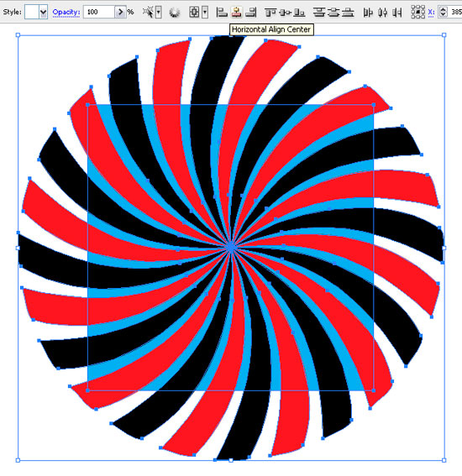
Task: Expand Select Similar Objects options arrow
Action: tap(158, 13)
